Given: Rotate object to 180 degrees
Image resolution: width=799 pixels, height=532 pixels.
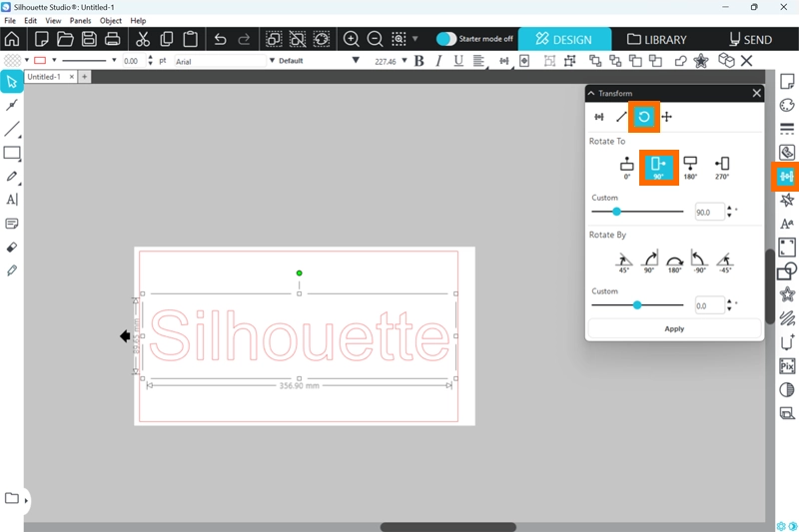Looking at the screenshot, I should 690,165.
